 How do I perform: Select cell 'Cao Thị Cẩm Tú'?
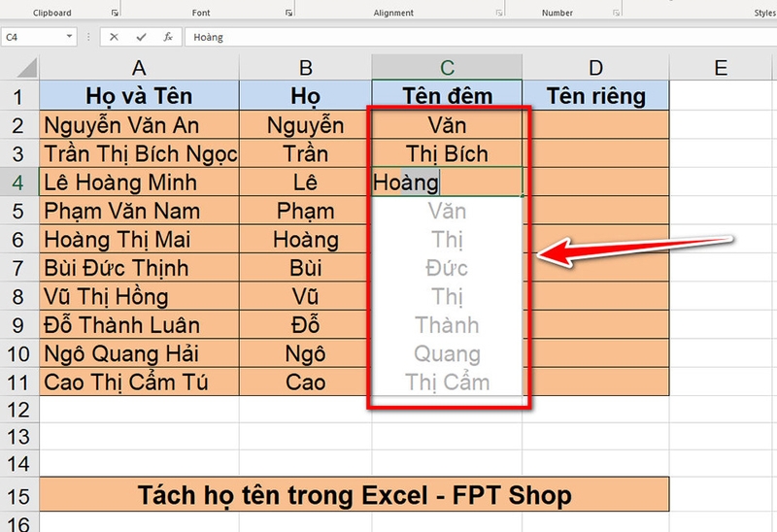click(x=139, y=382)
